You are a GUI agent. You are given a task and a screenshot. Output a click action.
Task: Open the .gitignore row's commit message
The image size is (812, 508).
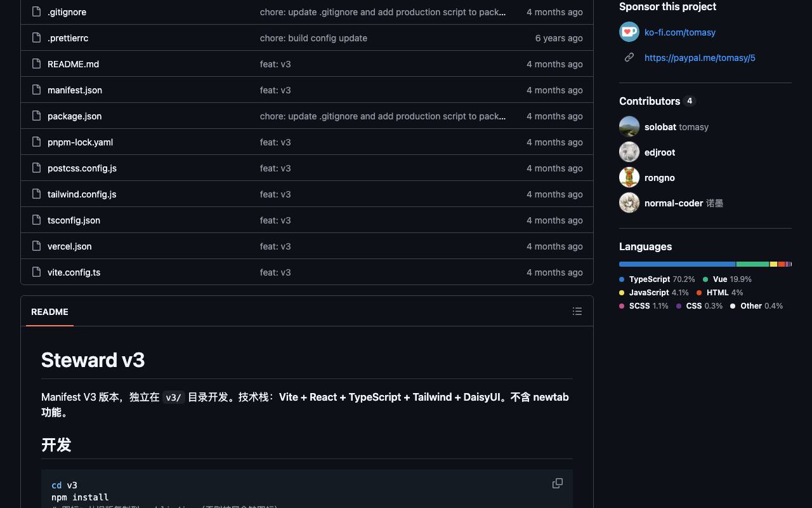(x=383, y=12)
